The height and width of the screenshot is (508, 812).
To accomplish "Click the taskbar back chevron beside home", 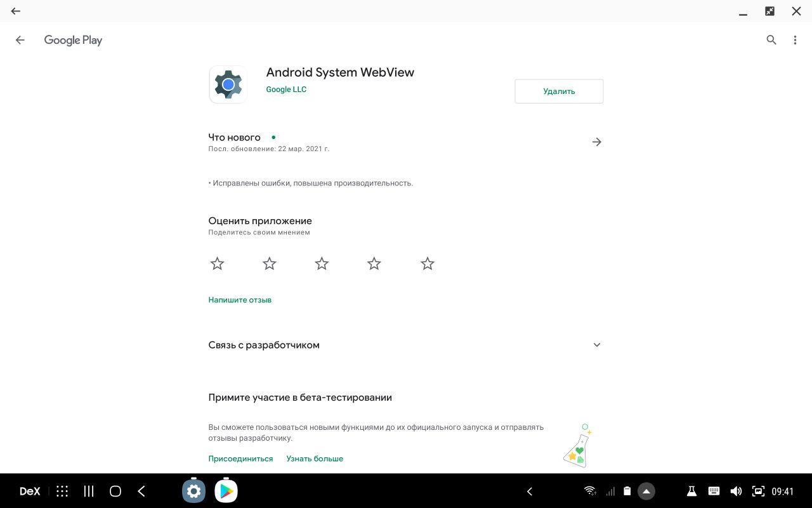I will click(141, 491).
